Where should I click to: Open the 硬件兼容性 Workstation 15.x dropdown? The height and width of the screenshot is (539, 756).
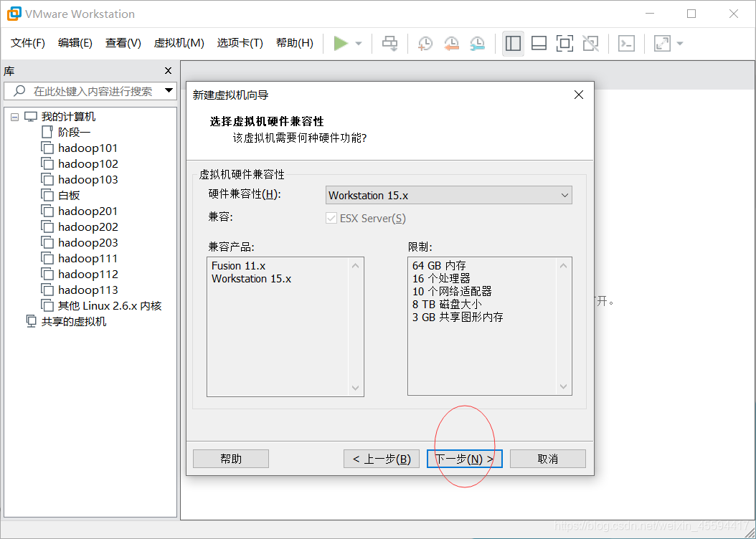(449, 195)
